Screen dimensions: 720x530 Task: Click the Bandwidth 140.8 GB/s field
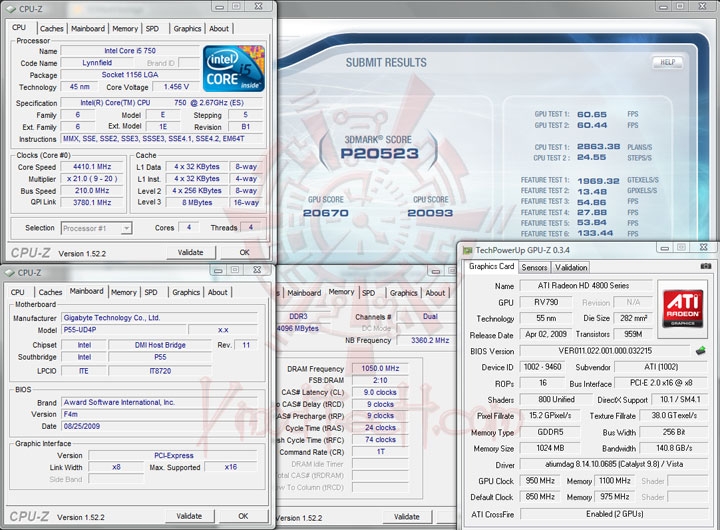(x=674, y=448)
